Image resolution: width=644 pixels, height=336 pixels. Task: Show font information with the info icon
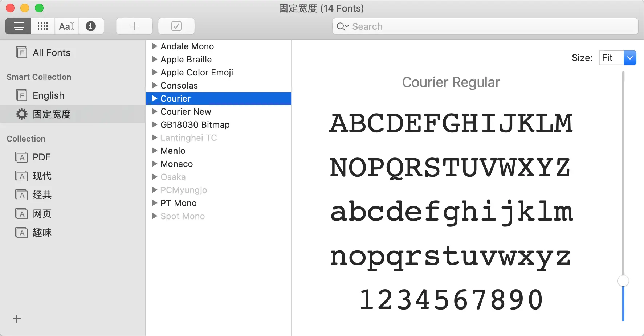coord(91,26)
